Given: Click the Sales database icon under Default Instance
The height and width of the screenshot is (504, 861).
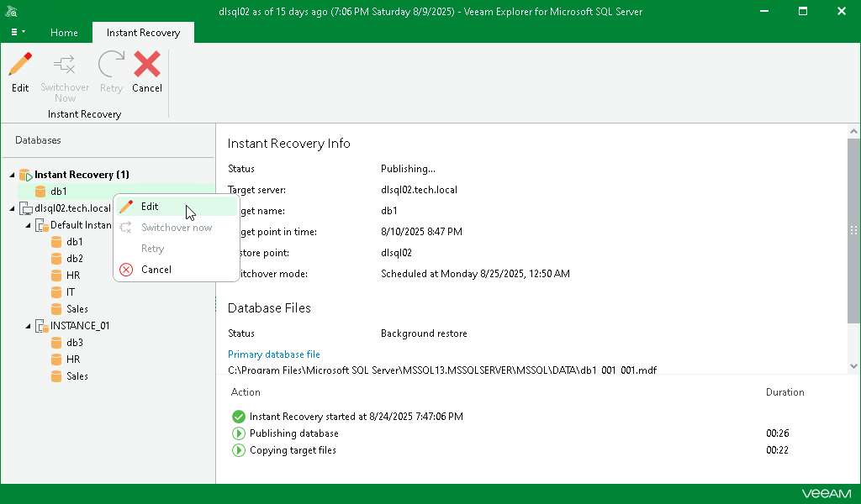Looking at the screenshot, I should pos(55,308).
